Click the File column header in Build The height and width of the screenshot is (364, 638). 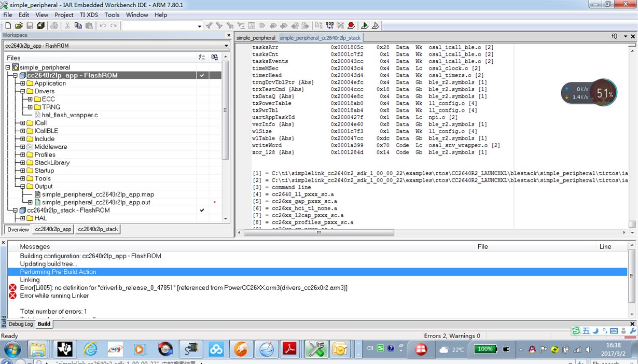(483, 247)
